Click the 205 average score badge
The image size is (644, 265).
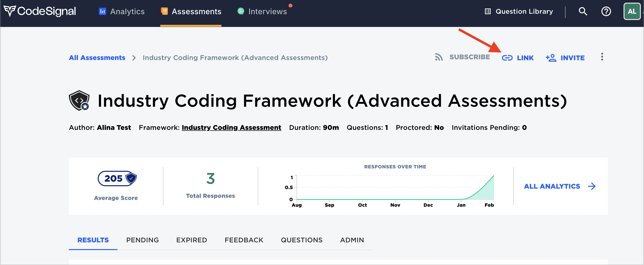(117, 179)
